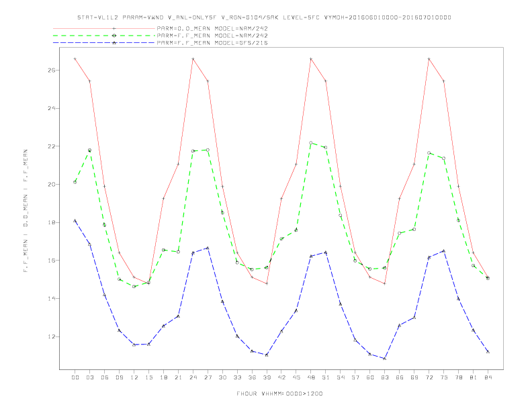Click blue triangle marker at hour 00
Screen dimensions: 532x411
pyautogui.click(x=75, y=220)
